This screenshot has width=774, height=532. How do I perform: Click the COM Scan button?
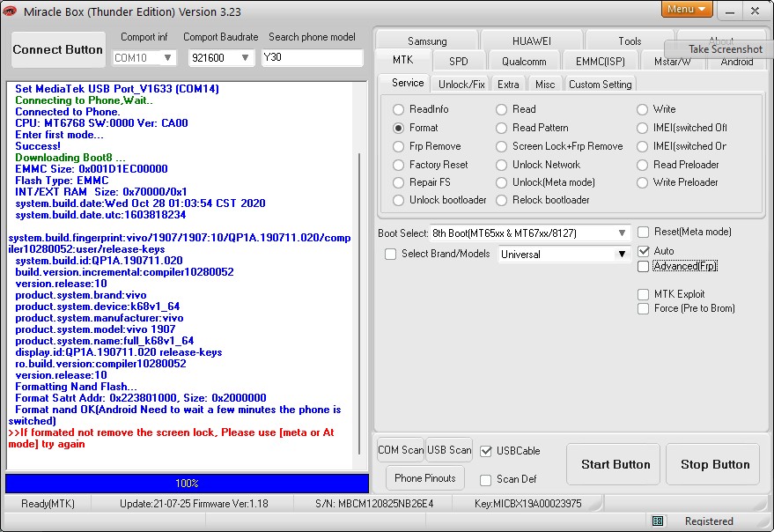(x=401, y=450)
